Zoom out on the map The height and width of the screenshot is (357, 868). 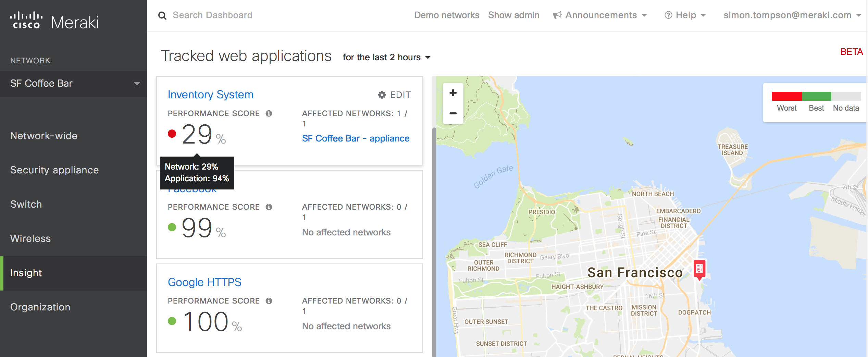[453, 113]
